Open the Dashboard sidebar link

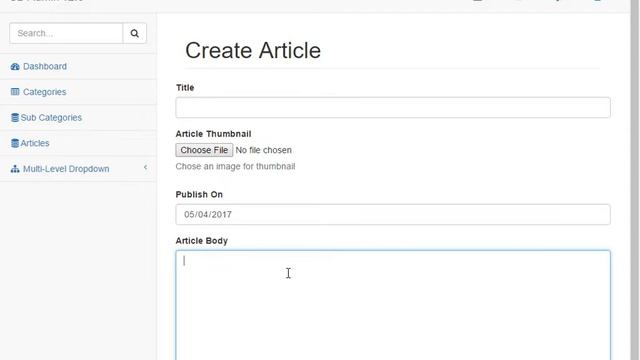click(x=44, y=66)
